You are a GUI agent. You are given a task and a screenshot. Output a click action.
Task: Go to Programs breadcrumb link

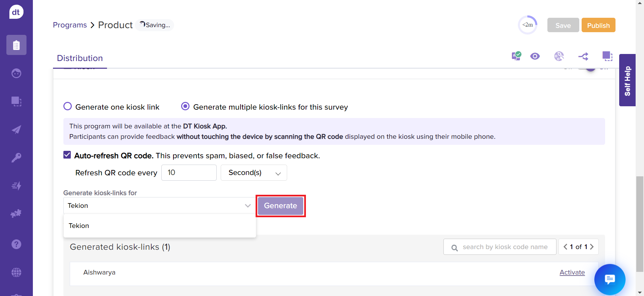[70, 25]
